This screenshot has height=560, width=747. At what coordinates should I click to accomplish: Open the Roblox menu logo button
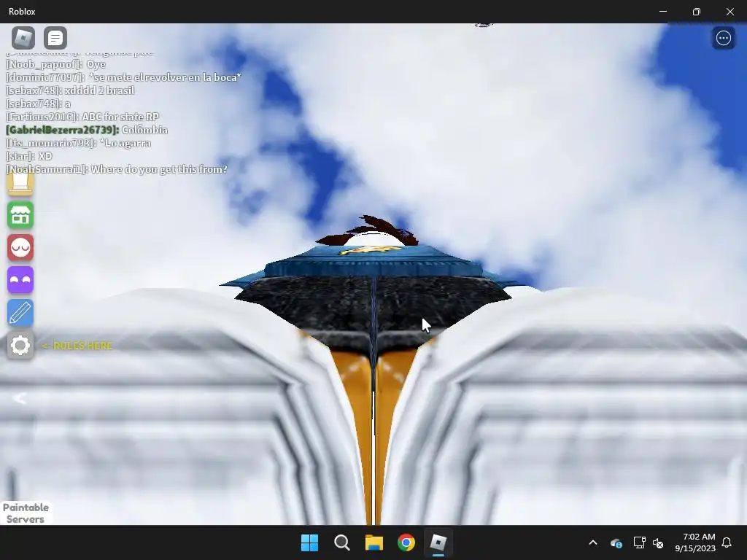[23, 38]
